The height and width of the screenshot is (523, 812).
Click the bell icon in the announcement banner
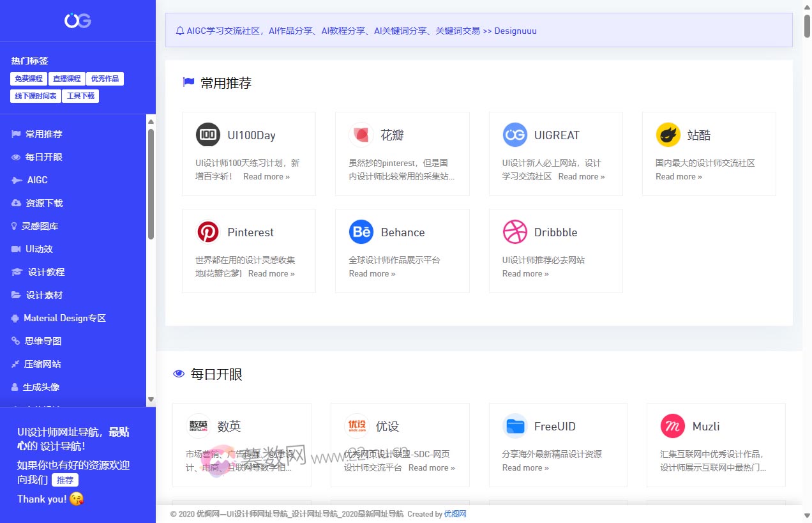point(179,30)
